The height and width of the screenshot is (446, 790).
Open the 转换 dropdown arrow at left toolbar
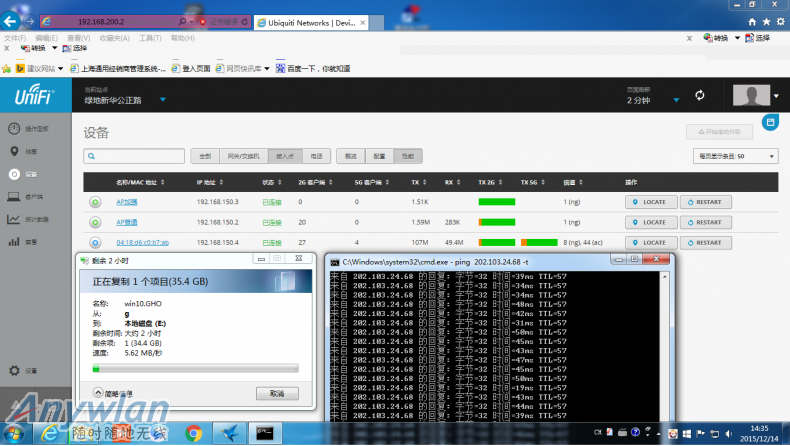[54, 48]
